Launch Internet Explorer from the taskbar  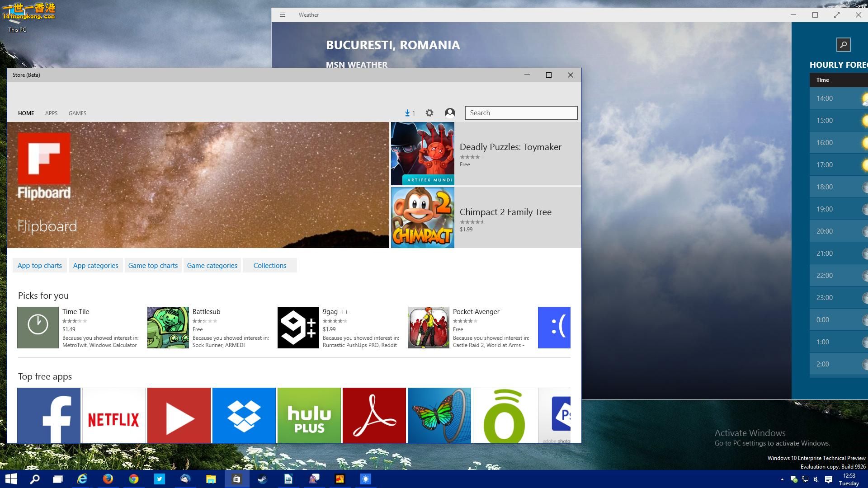[82, 479]
